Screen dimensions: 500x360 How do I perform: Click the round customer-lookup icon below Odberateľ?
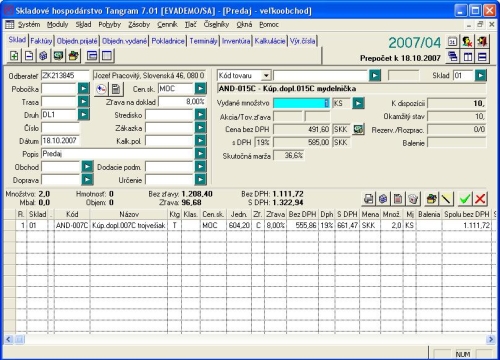point(101,89)
